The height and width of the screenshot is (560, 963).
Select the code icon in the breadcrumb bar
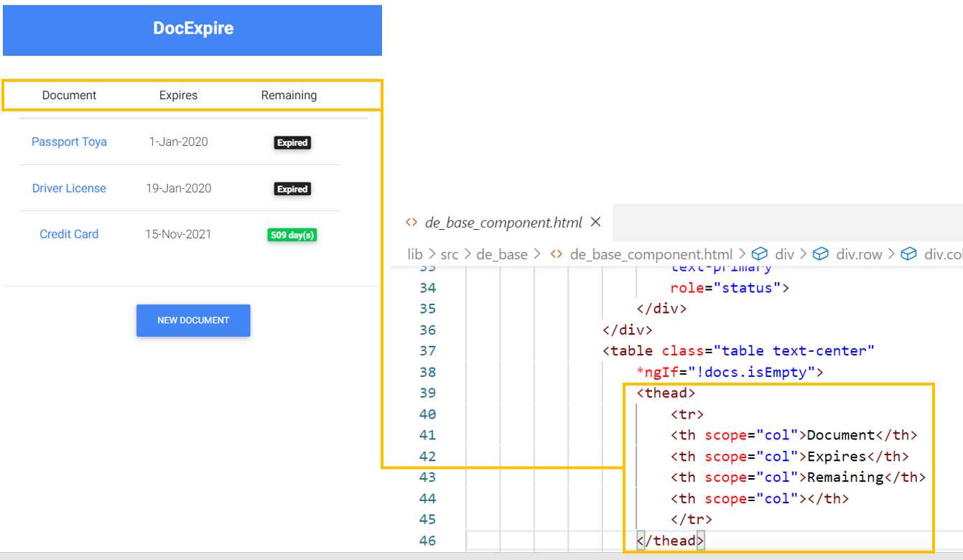[x=555, y=253]
